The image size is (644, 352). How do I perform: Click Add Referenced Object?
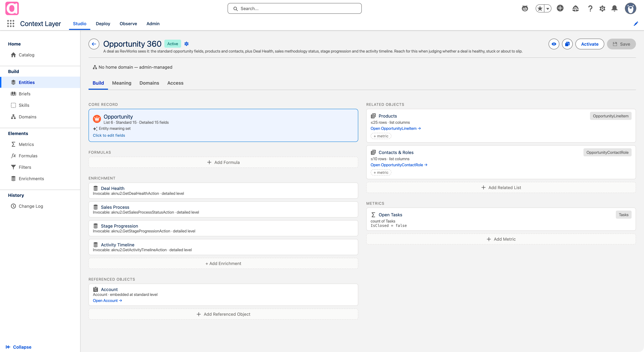[x=223, y=314]
